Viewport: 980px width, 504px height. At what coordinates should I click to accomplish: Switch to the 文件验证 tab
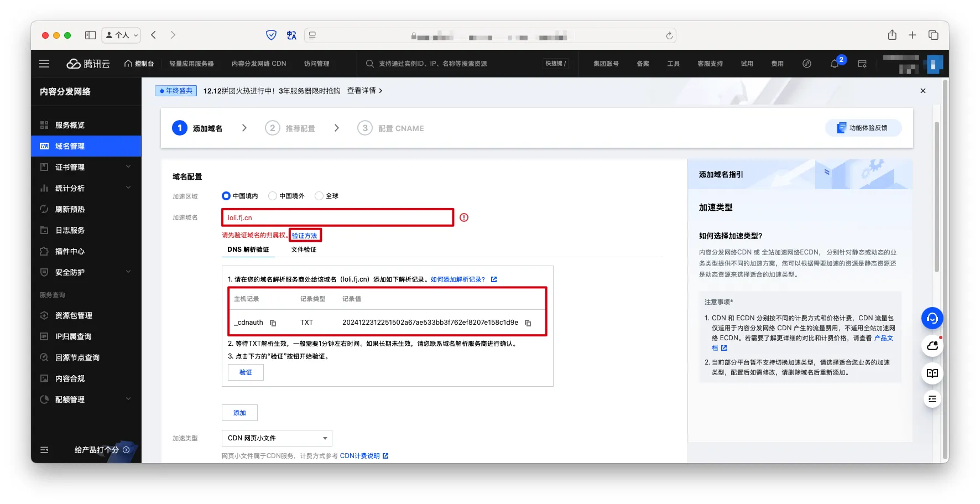pyautogui.click(x=304, y=250)
